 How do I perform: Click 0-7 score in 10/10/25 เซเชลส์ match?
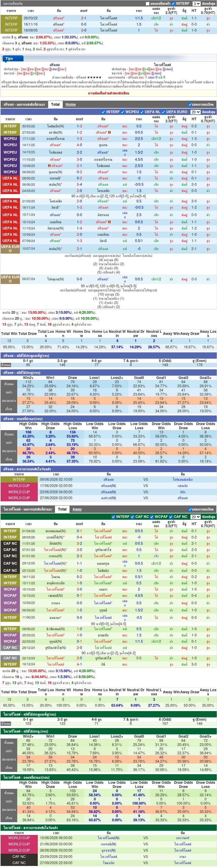pyautogui.click(x=79, y=595)
